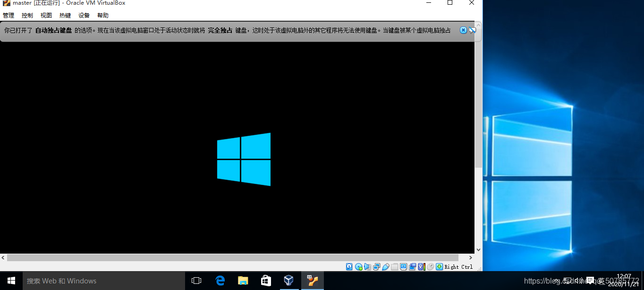644x290 pixels.
Task: Maximize the VirtualBox master window
Action: [x=450, y=3]
